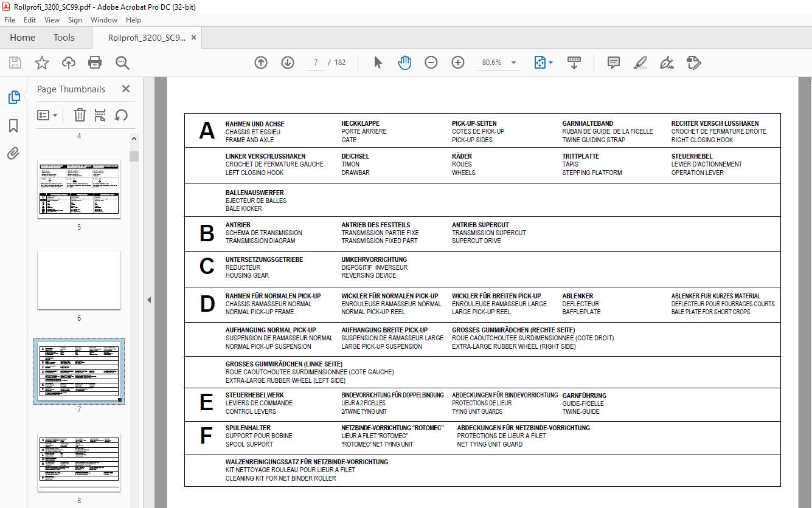Screen dimensions: 812x508
Task: Click the page number field showing 7
Action: click(x=316, y=63)
